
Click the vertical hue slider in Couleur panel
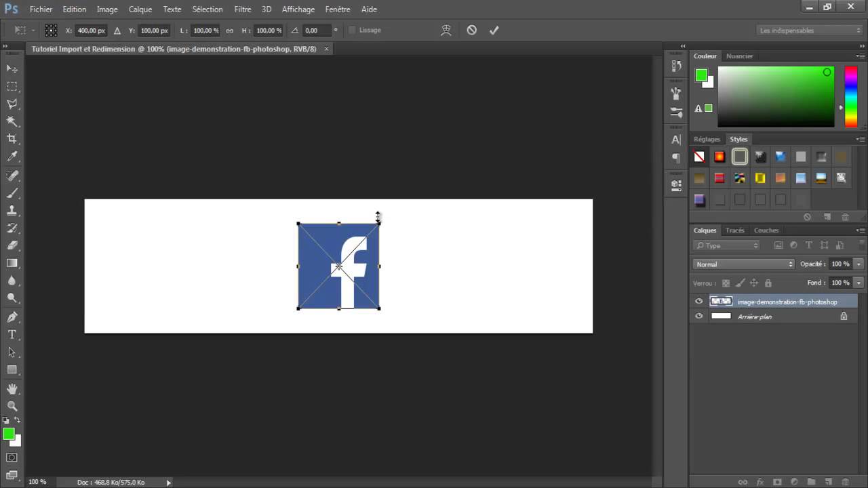850,96
